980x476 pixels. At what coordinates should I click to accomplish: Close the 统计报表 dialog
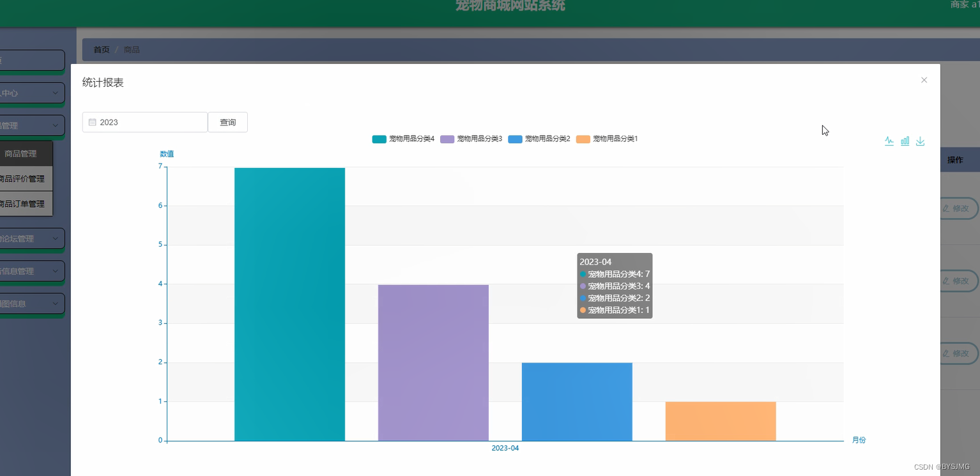[924, 80]
